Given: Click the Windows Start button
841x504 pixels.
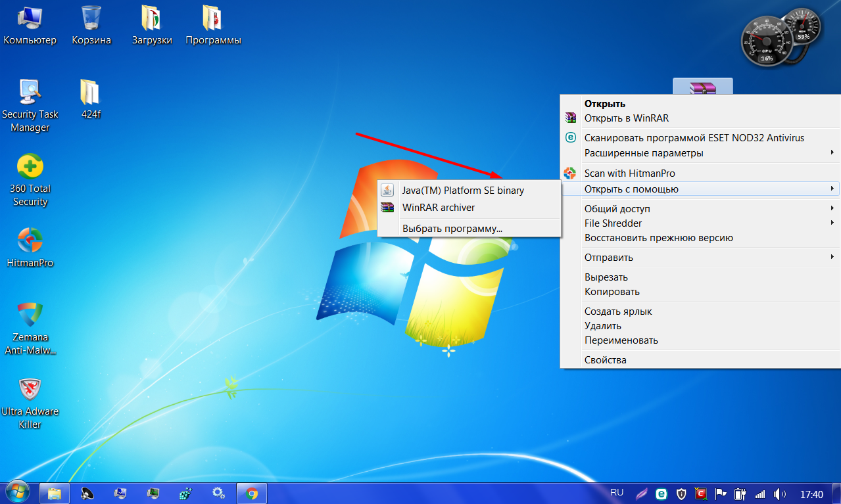Looking at the screenshot, I should click(x=18, y=492).
